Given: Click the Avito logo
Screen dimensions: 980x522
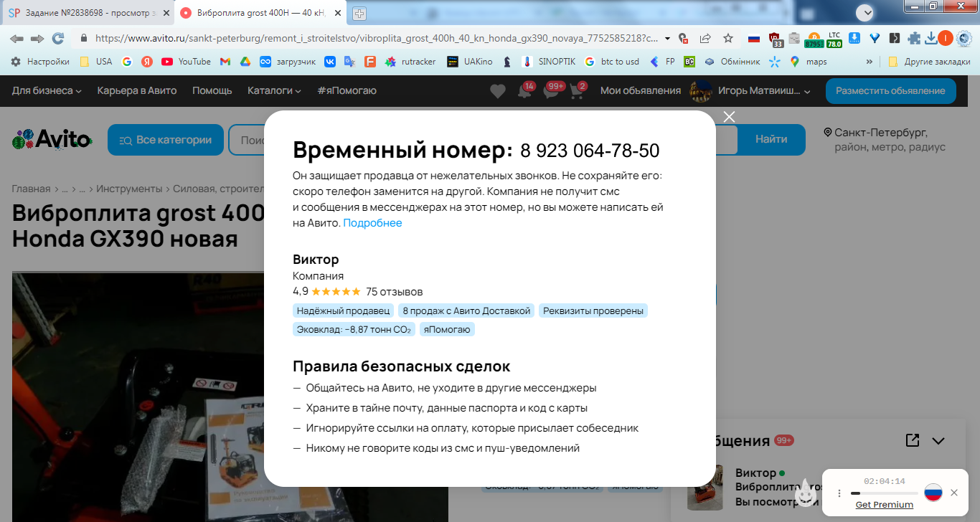Looking at the screenshot, I should pyautogui.click(x=52, y=139).
